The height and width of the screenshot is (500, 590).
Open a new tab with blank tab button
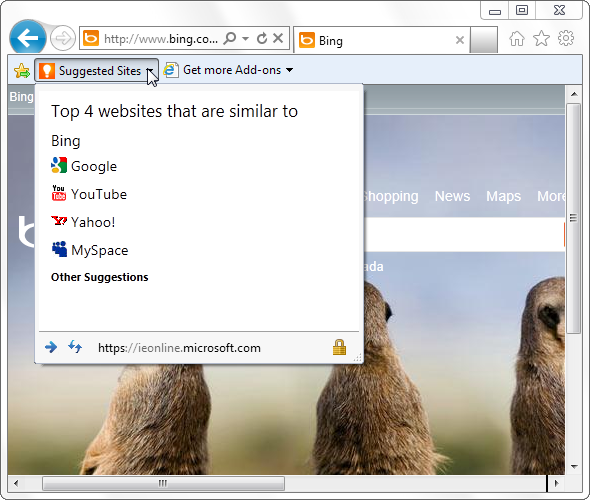tap(484, 40)
